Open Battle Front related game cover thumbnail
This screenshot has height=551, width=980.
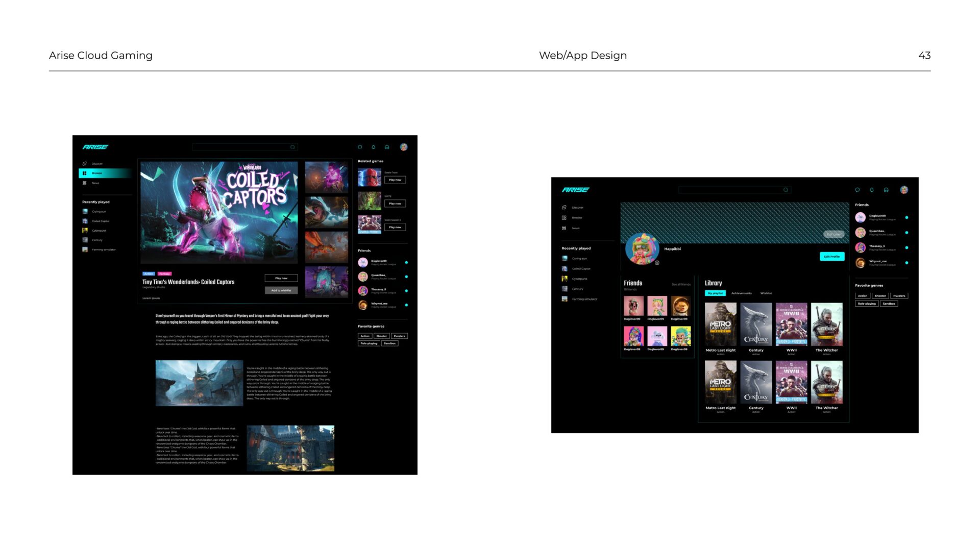(x=370, y=177)
